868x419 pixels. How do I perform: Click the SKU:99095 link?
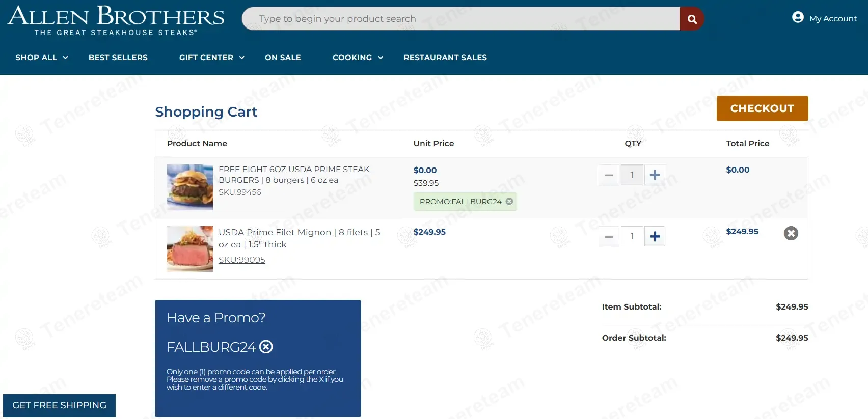[x=242, y=260]
